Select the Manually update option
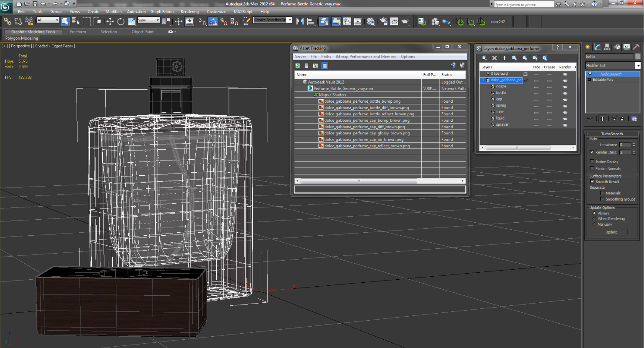This screenshot has height=348, width=644. point(594,224)
